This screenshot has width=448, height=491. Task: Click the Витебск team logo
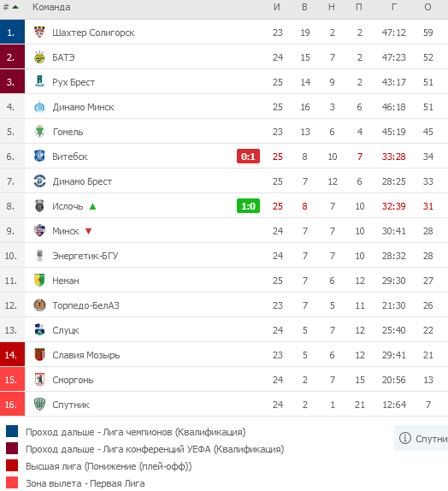coord(39,157)
